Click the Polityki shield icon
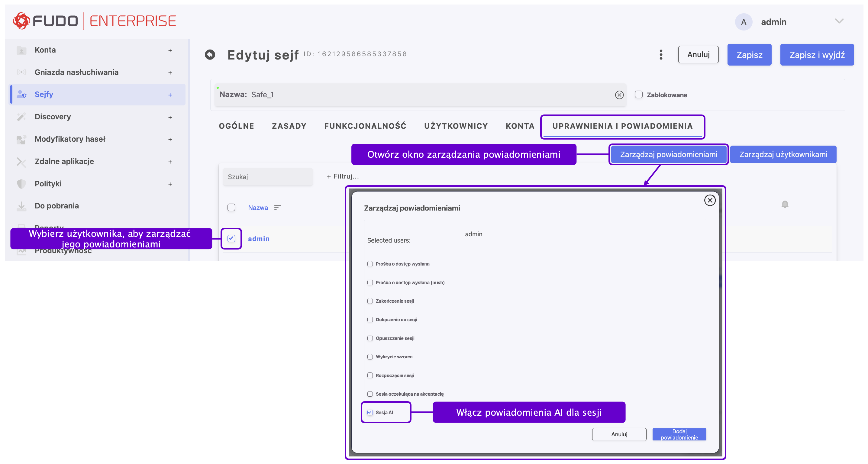The image size is (868, 464). point(21,184)
